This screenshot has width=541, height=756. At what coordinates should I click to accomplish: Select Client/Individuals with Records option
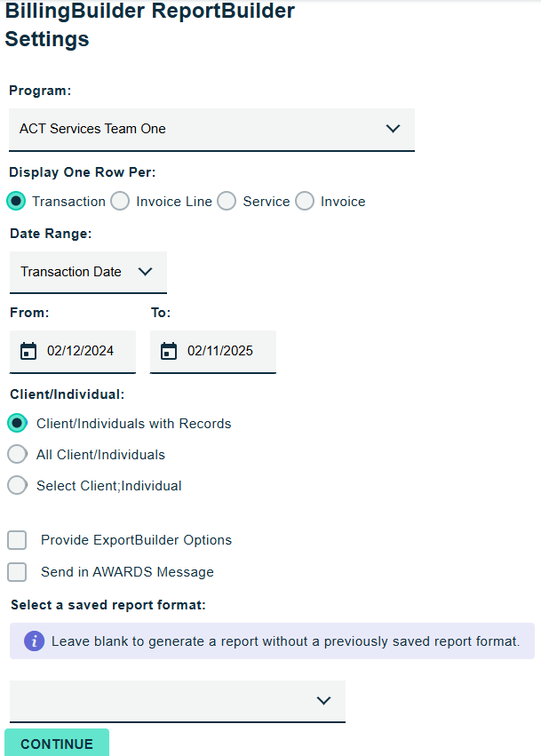(x=17, y=424)
